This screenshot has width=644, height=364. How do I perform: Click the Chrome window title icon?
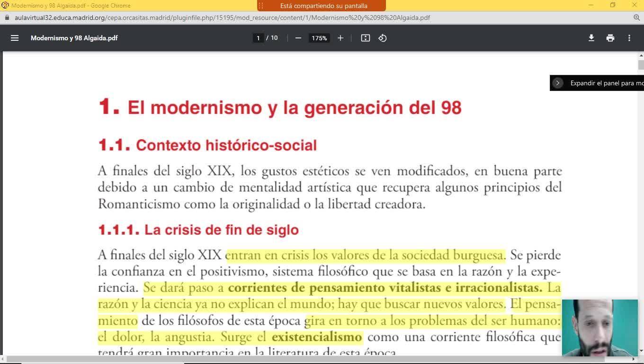[5, 5]
